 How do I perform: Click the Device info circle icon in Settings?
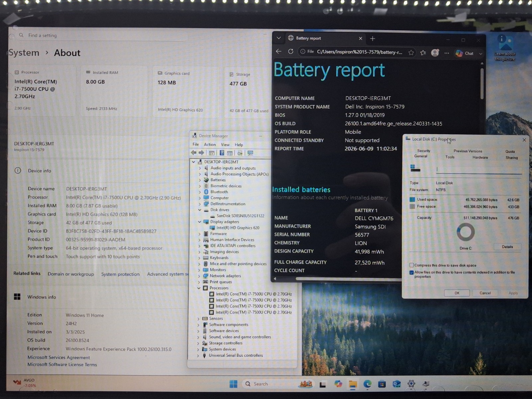point(18,171)
